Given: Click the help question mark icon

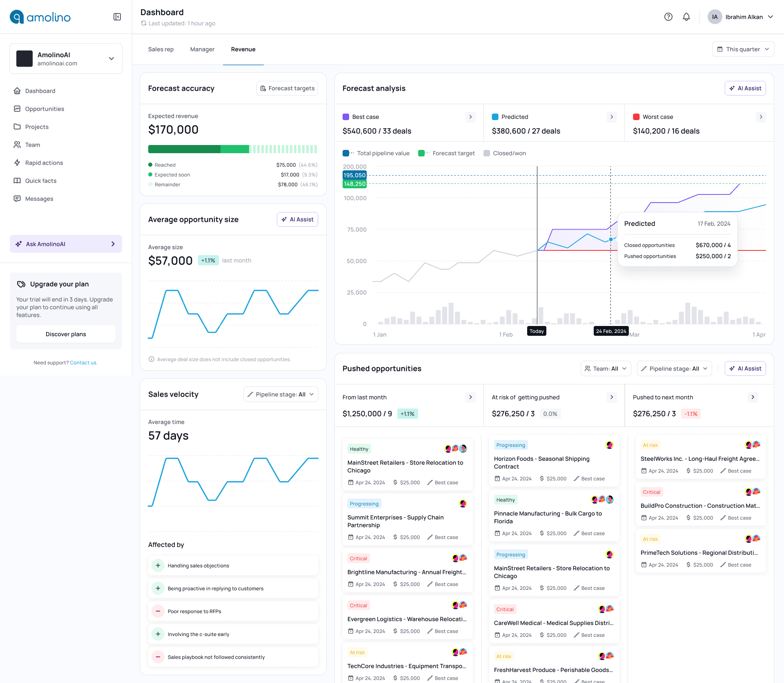Looking at the screenshot, I should tap(668, 17).
